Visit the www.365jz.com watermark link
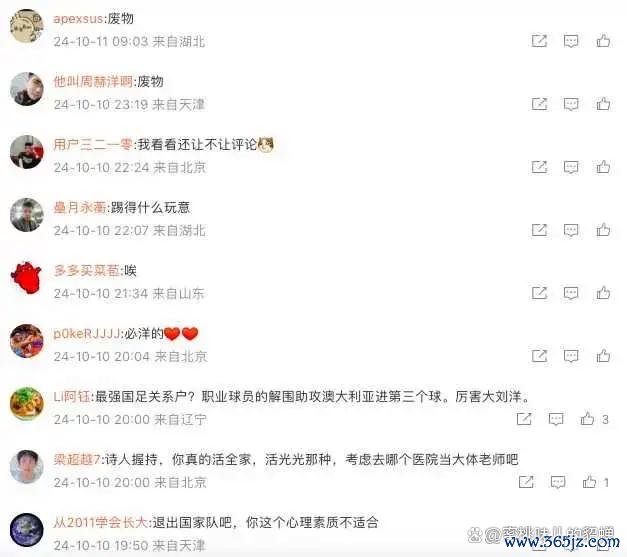Image resolution: width=627 pixels, height=557 pixels. pyautogui.click(x=561, y=542)
